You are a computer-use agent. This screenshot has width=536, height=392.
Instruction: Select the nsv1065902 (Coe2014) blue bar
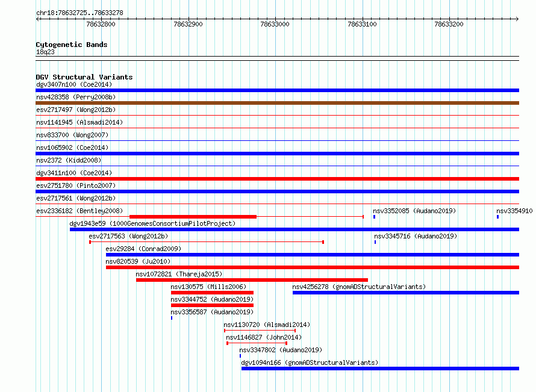pyautogui.click(x=277, y=154)
